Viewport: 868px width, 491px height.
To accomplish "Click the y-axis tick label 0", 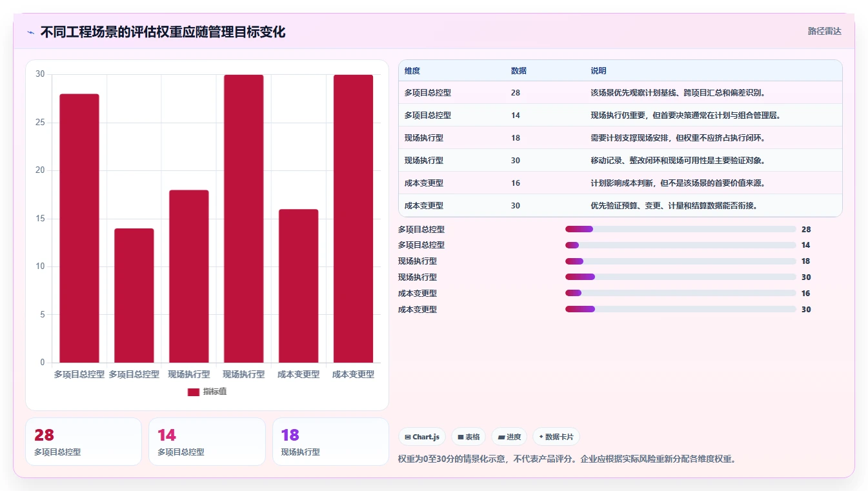I will click(x=43, y=363).
